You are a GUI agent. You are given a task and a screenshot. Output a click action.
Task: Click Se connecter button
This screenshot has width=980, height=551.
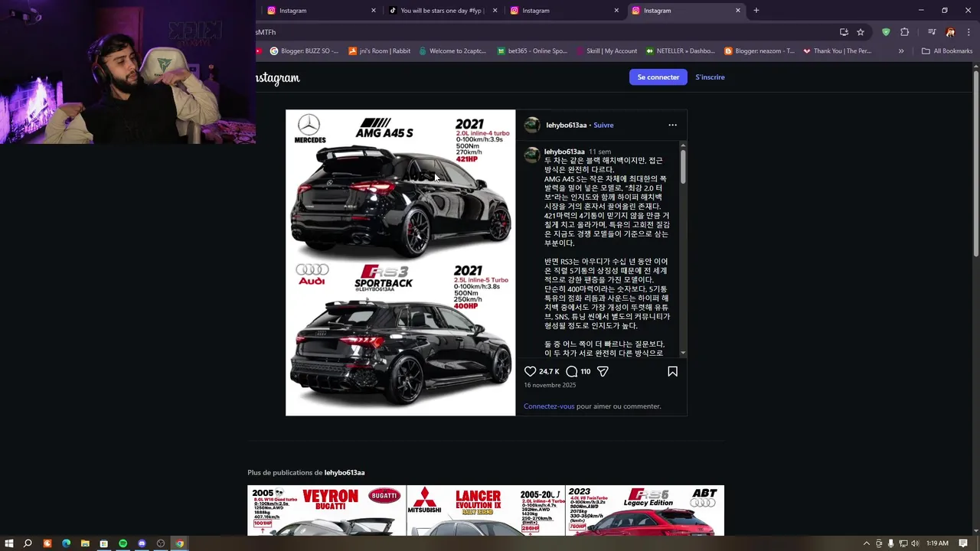click(x=658, y=77)
